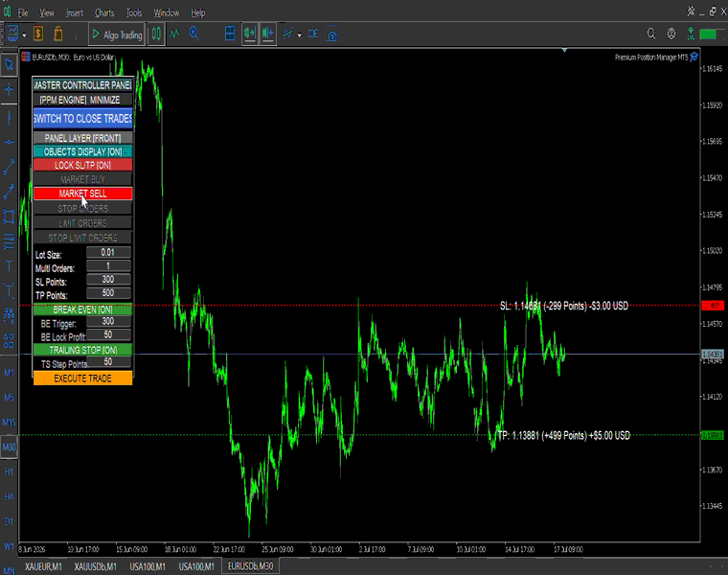The height and width of the screenshot is (575, 728).
Task: Click the SL Points input field
Action: pos(108,279)
